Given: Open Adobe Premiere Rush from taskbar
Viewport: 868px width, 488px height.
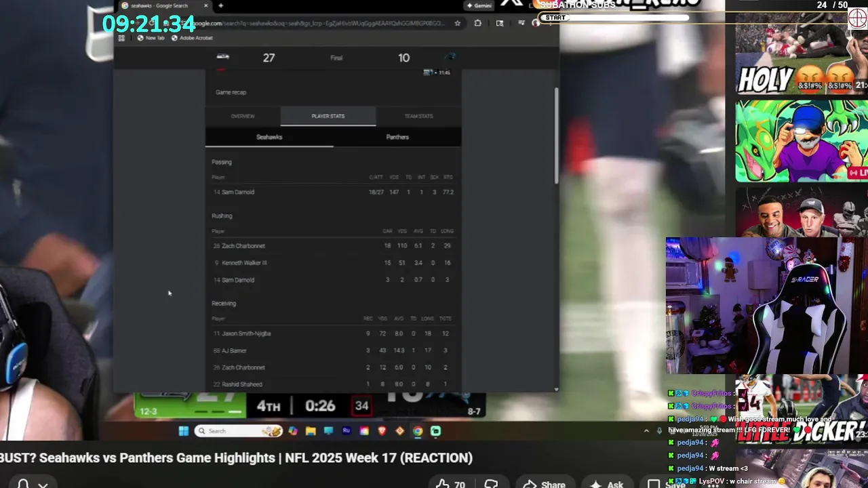Looking at the screenshot, I should coord(347,431).
